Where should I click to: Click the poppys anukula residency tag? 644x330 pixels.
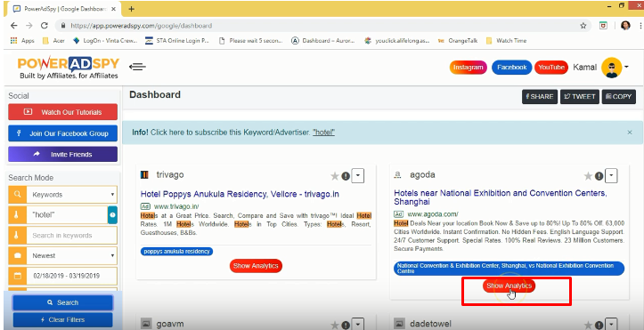(176, 252)
